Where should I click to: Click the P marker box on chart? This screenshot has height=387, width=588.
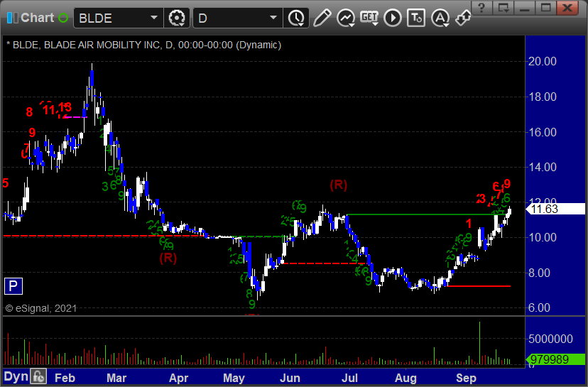[13, 286]
